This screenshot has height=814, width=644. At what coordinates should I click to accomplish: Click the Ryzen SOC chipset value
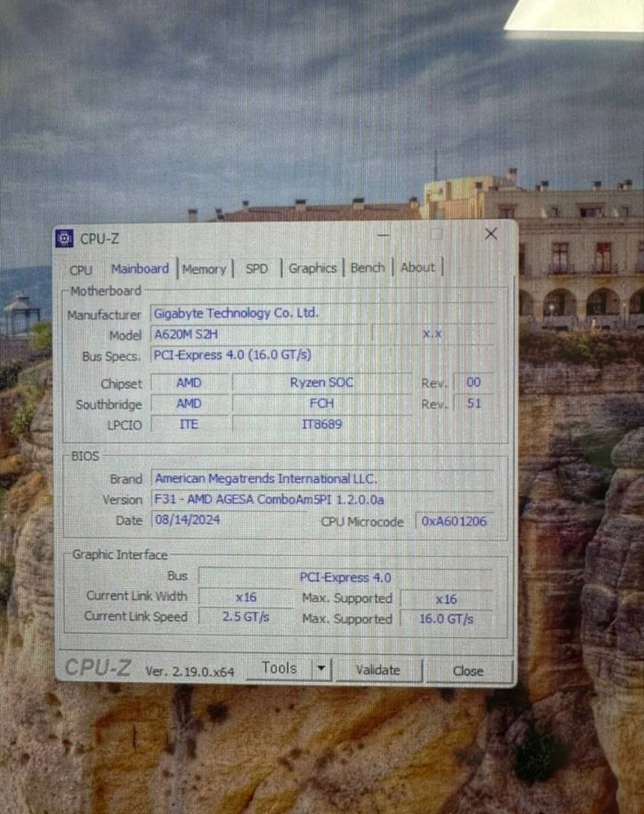(322, 383)
